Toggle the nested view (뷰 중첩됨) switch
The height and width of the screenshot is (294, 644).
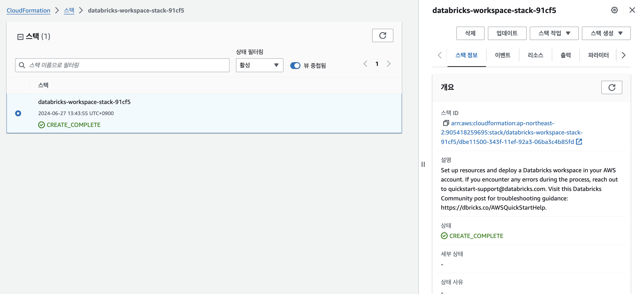(x=295, y=65)
